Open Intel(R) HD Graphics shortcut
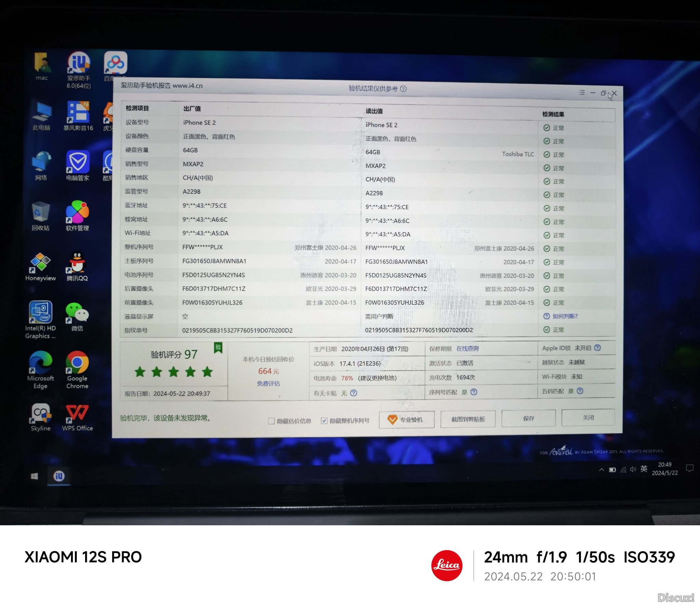Image resolution: width=700 pixels, height=606 pixels. click(40, 320)
